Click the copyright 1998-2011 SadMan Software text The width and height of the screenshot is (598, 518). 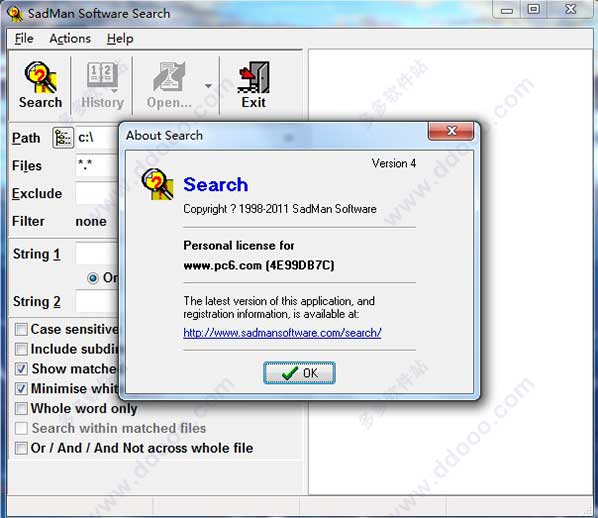pyautogui.click(x=280, y=209)
